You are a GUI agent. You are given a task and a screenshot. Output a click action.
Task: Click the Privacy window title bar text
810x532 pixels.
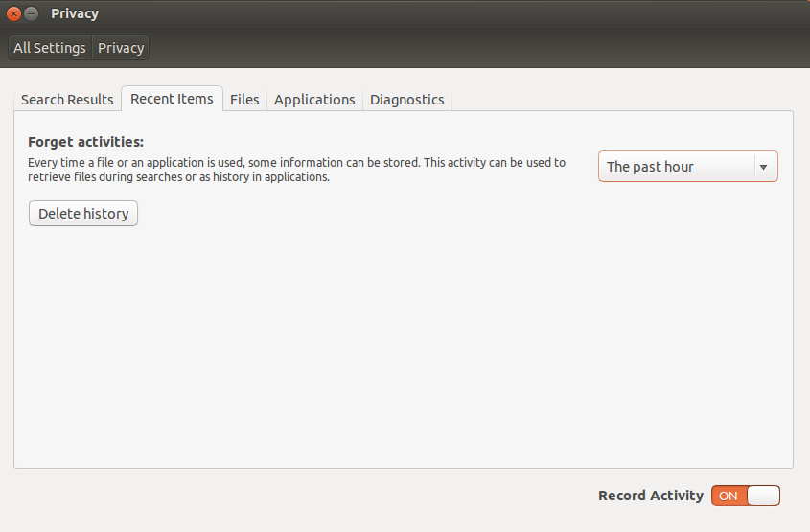[75, 14]
